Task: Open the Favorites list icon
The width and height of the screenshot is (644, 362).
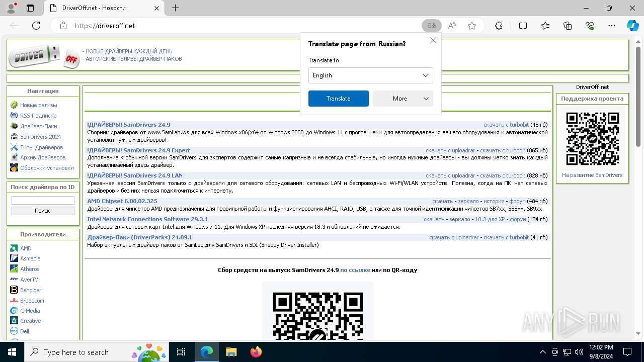Action: point(545,26)
